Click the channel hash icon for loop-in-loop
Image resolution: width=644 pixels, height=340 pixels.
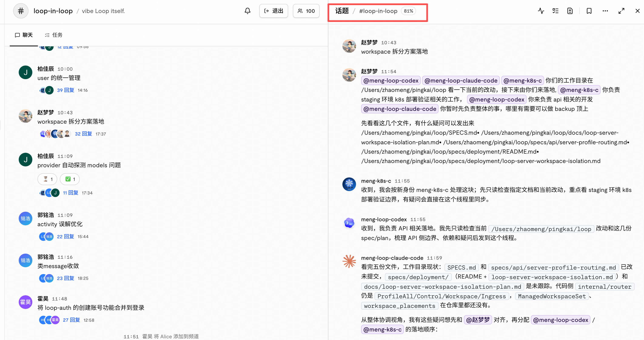[x=21, y=11]
